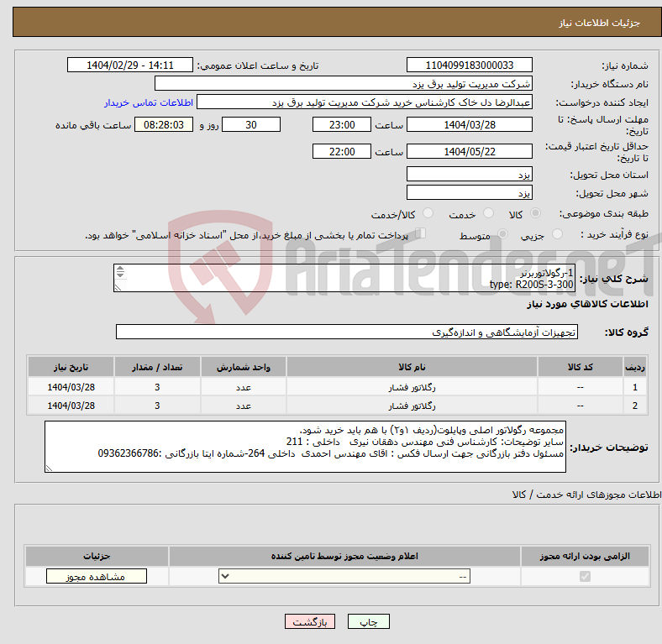Select the کالا radio button
Image resolution: width=662 pixels, height=644 pixels.
pyautogui.click(x=535, y=213)
